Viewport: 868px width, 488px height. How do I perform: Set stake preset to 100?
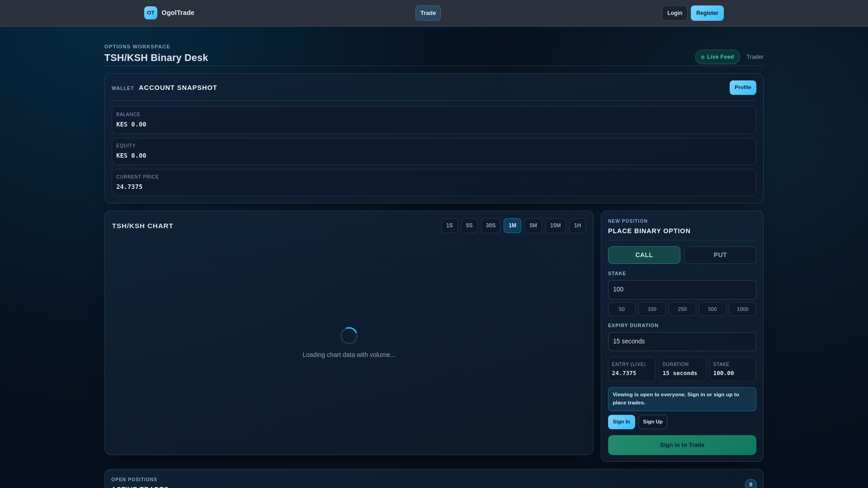point(652,309)
